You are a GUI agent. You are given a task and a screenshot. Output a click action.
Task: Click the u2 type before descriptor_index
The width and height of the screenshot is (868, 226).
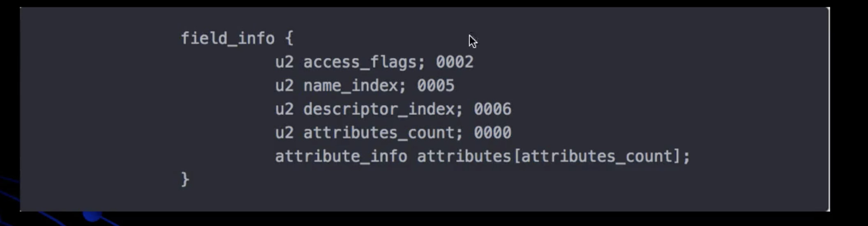click(x=284, y=109)
